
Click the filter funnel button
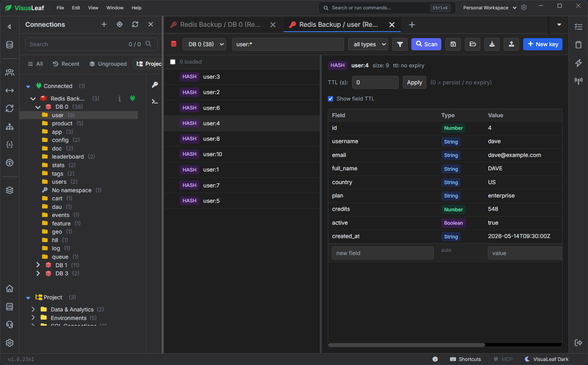point(400,44)
